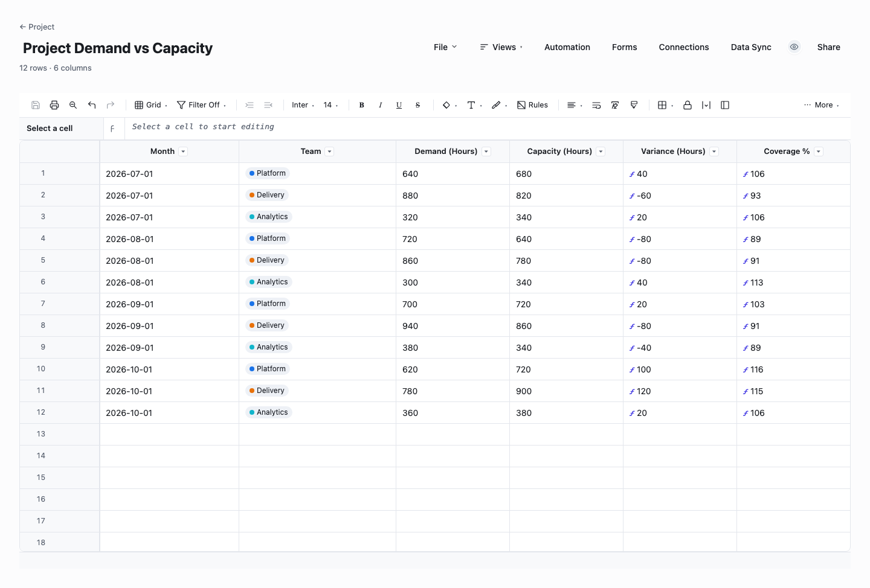Open the borders dropdown
The height and width of the screenshot is (588, 870).
point(665,105)
